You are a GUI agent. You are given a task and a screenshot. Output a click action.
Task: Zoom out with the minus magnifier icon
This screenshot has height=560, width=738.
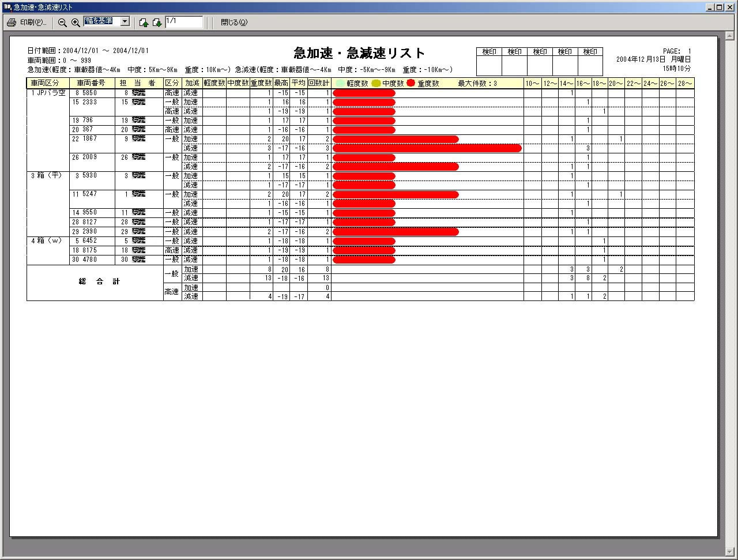click(62, 22)
